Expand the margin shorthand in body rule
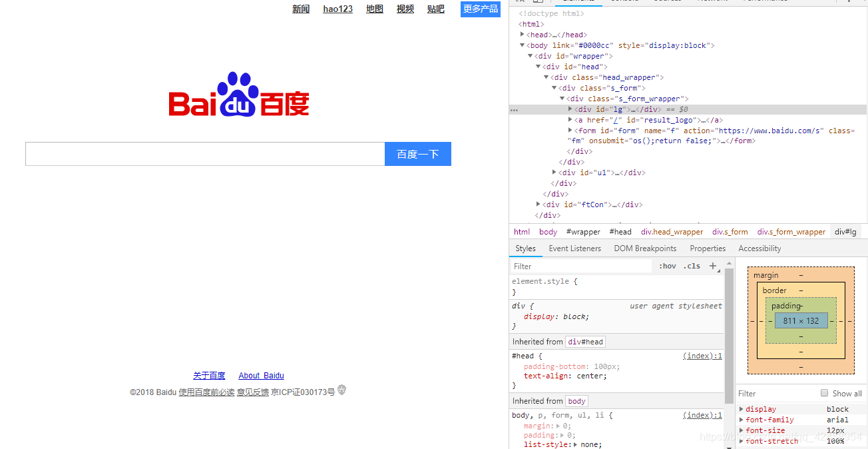 (558, 426)
